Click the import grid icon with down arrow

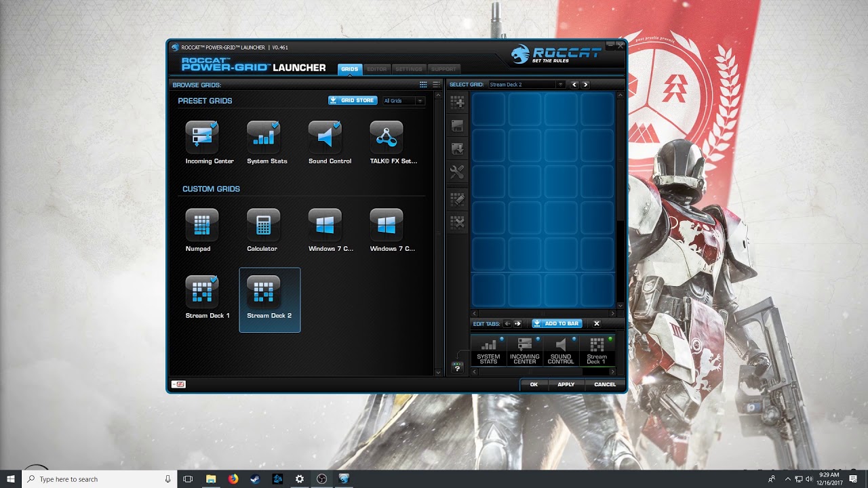coord(458,148)
